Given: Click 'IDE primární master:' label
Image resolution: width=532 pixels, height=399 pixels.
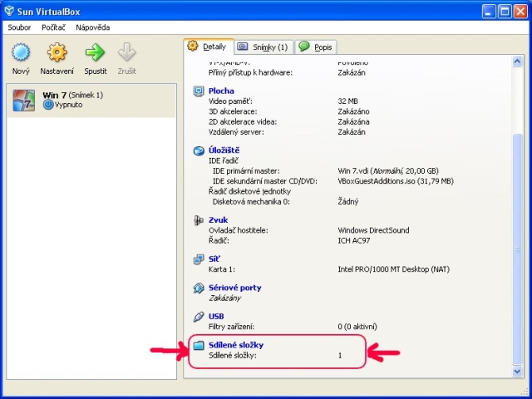Looking at the screenshot, I should point(246,170).
